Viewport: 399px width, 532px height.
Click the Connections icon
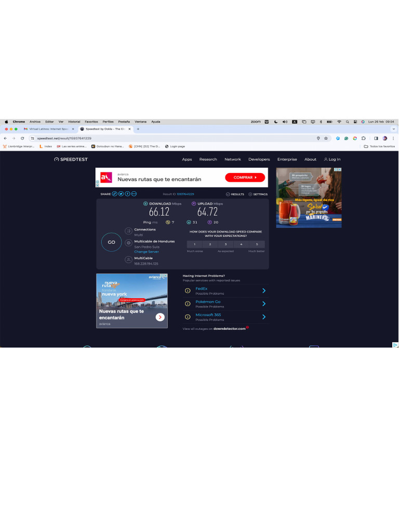coord(128,231)
